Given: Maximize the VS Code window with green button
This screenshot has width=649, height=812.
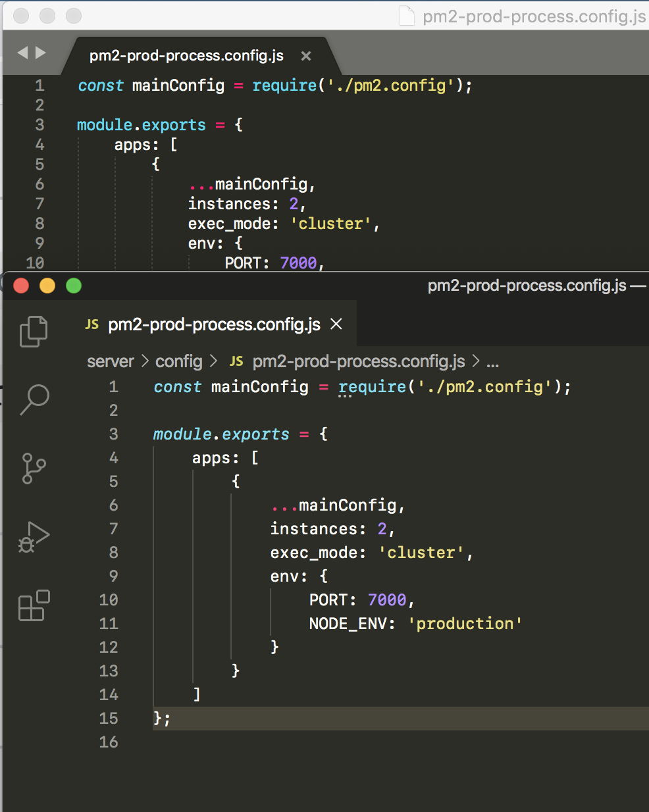Looking at the screenshot, I should 74,285.
